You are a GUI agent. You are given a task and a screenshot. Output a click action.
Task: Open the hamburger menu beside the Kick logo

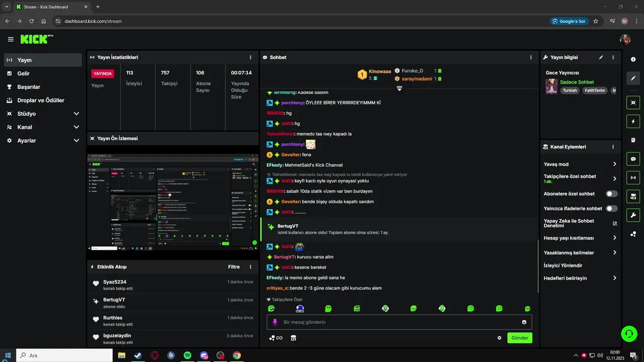tap(11, 39)
